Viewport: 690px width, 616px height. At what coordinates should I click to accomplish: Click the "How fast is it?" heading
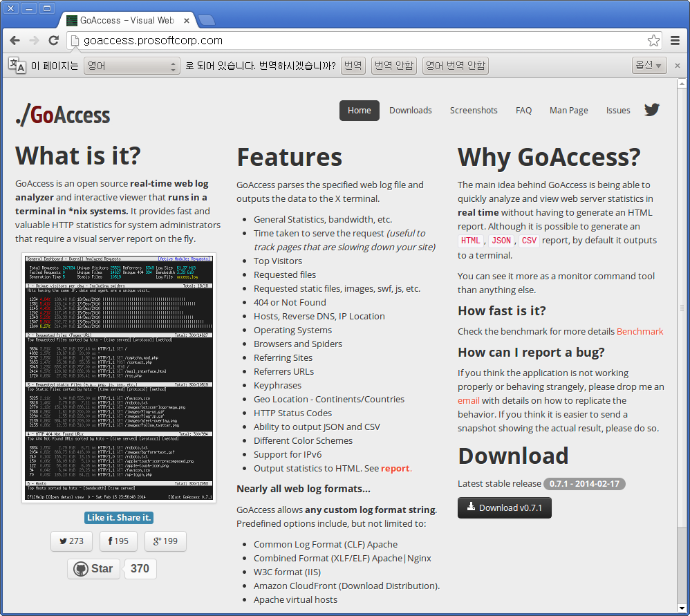click(x=502, y=310)
